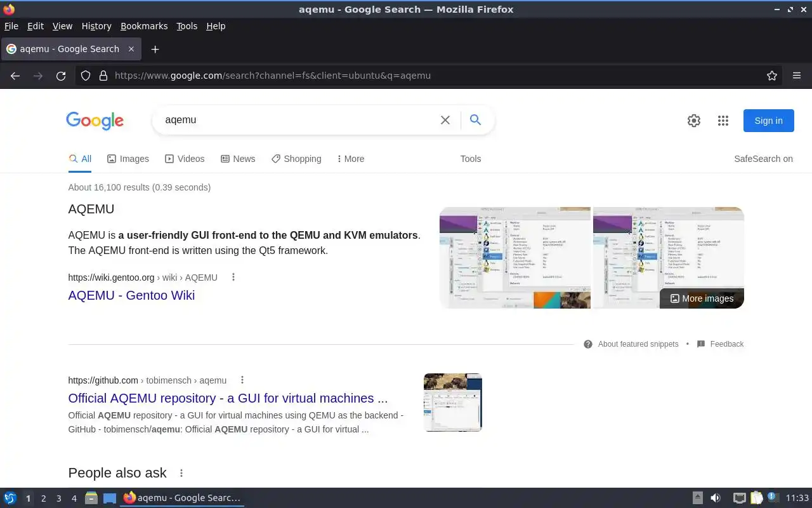Click the show desktop taskbar icon
Image resolution: width=812 pixels, height=508 pixels.
click(110, 498)
